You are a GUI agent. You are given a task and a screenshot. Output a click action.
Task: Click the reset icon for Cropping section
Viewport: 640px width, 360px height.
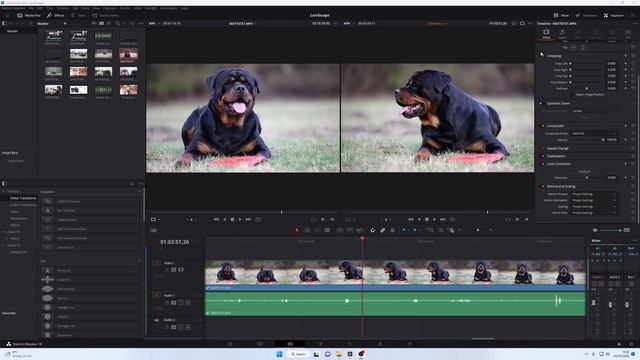(x=633, y=56)
